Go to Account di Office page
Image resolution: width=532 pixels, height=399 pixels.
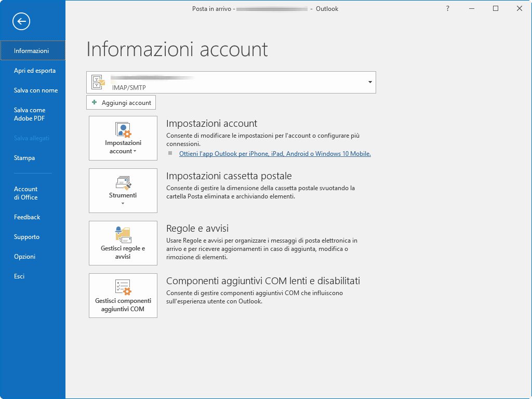(x=26, y=193)
